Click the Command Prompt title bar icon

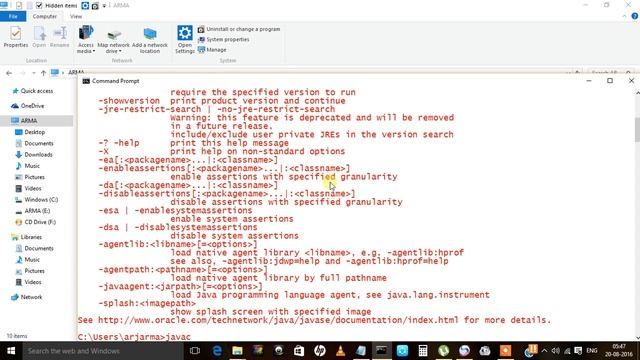pyautogui.click(x=86, y=81)
